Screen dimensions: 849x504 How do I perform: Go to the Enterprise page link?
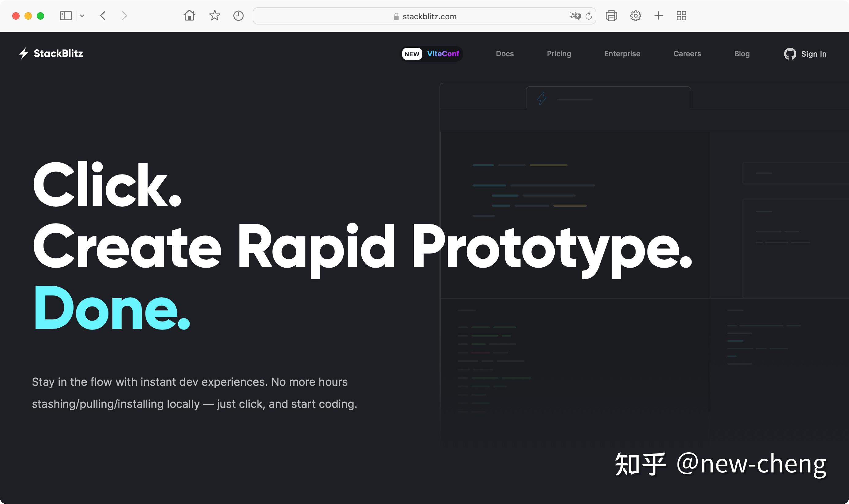click(x=622, y=54)
